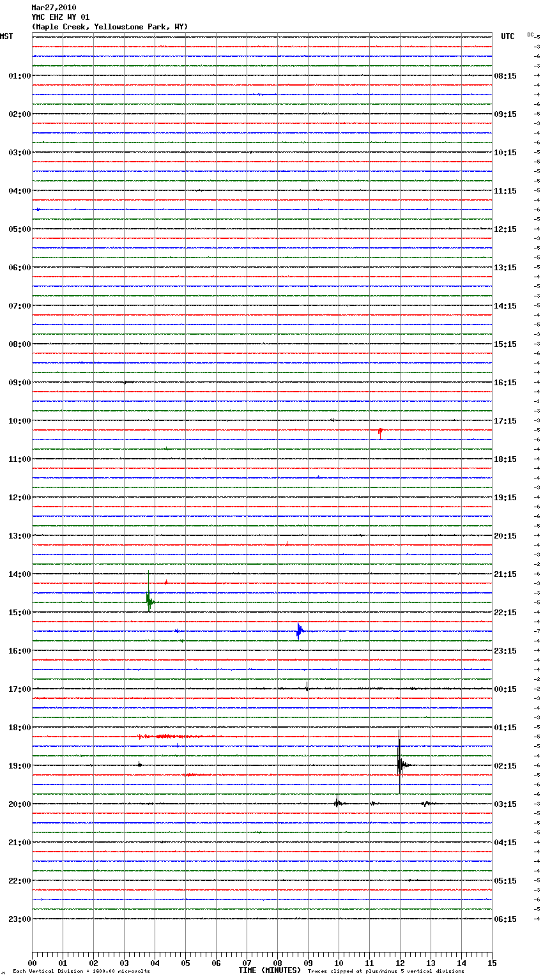Click the 22:15 UTC label
This screenshot has height=980, width=543.
pos(505,613)
